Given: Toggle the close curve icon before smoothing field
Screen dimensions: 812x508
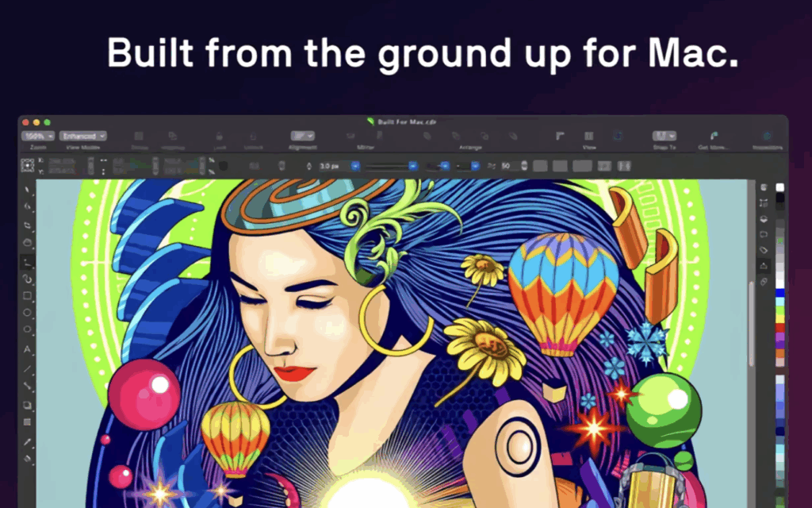Looking at the screenshot, I should [491, 166].
